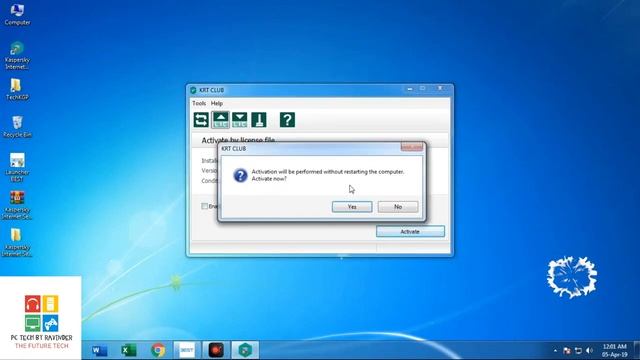The image size is (640, 360).
Task: Open the volume speaker tray icon
Action: pos(589,351)
